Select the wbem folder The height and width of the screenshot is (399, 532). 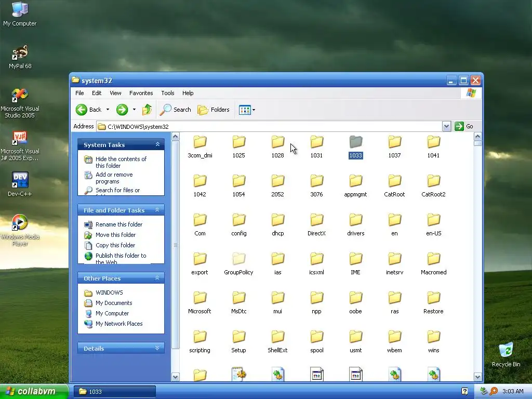[x=395, y=342]
